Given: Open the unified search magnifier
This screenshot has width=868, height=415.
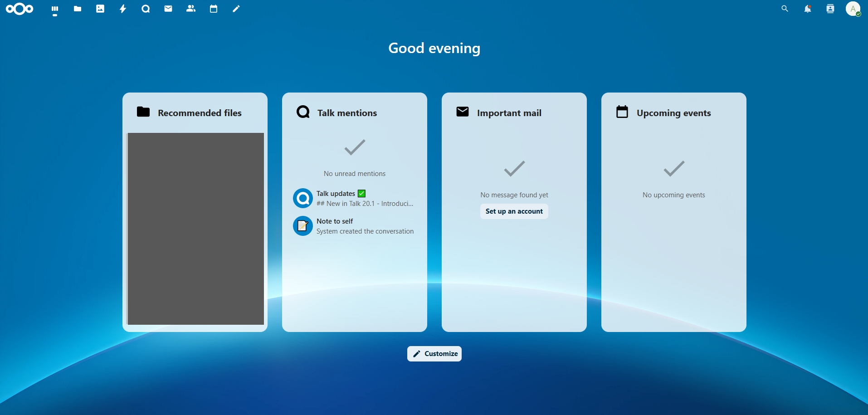Looking at the screenshot, I should click(784, 9).
